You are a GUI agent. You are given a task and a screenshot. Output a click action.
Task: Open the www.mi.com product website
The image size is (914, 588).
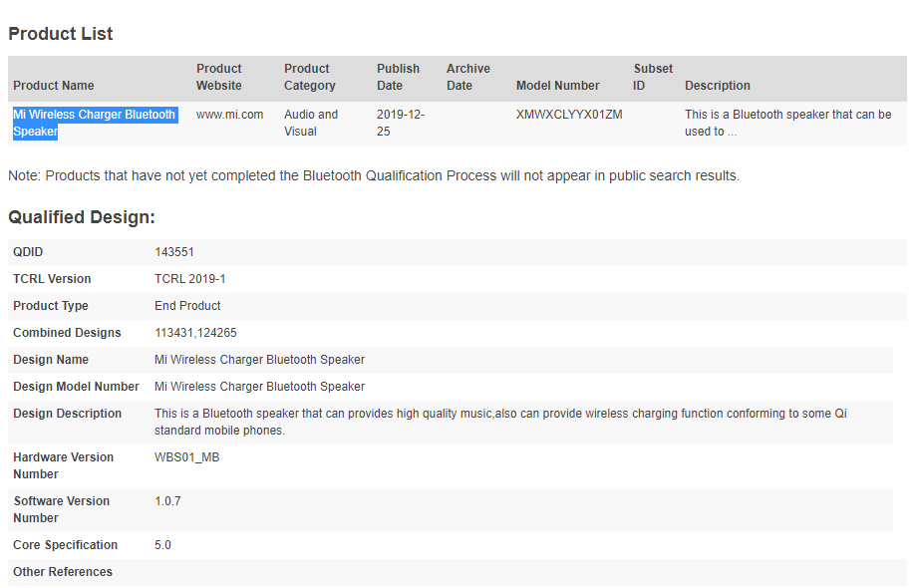tap(229, 115)
